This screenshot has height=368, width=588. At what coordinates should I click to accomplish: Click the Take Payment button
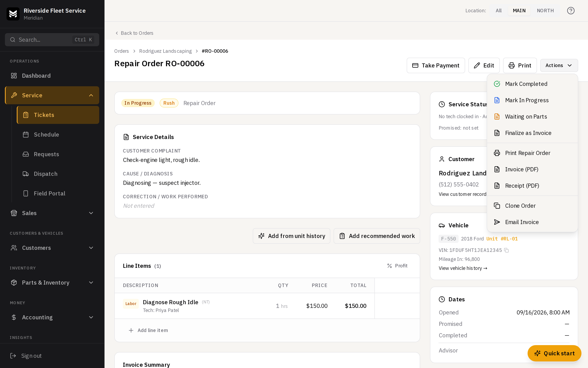click(436, 65)
